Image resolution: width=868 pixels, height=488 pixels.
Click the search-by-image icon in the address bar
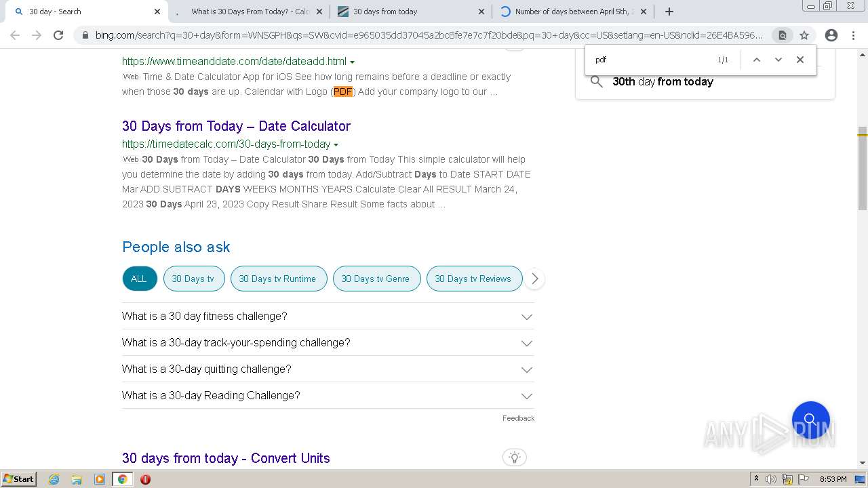(782, 35)
